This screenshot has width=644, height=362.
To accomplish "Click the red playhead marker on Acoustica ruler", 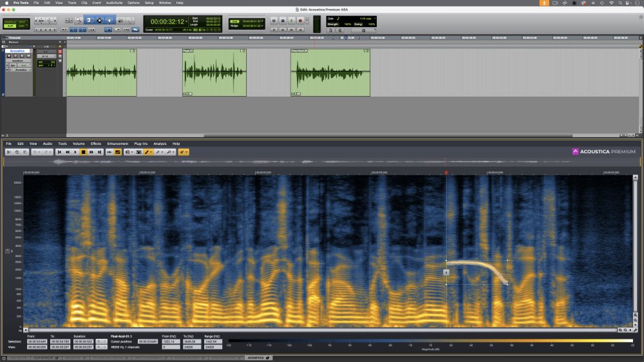I will click(x=446, y=173).
